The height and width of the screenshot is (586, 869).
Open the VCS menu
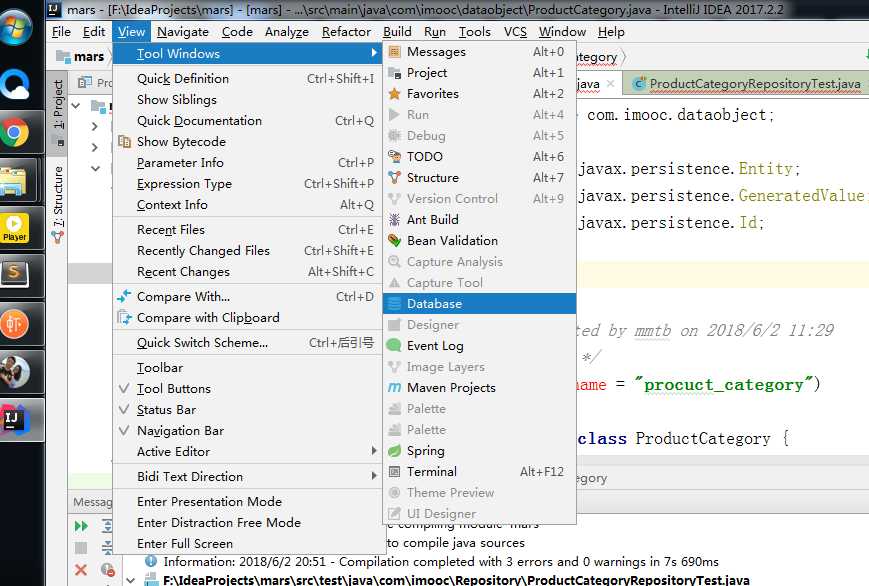point(515,32)
